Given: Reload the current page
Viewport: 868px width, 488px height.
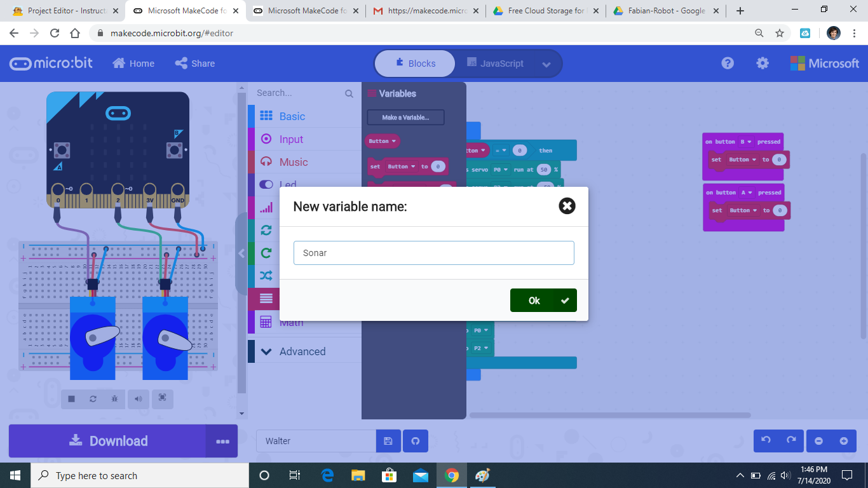Looking at the screenshot, I should (x=55, y=33).
